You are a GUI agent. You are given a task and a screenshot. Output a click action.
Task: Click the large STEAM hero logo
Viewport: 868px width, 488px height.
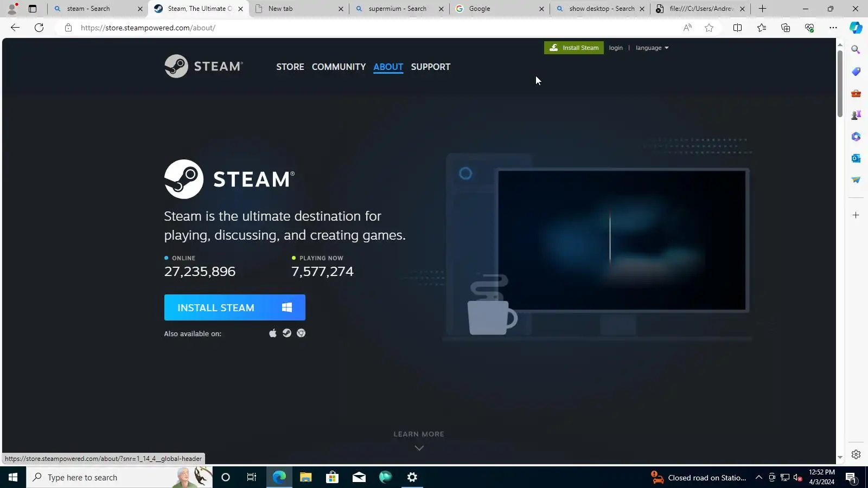coord(229,179)
